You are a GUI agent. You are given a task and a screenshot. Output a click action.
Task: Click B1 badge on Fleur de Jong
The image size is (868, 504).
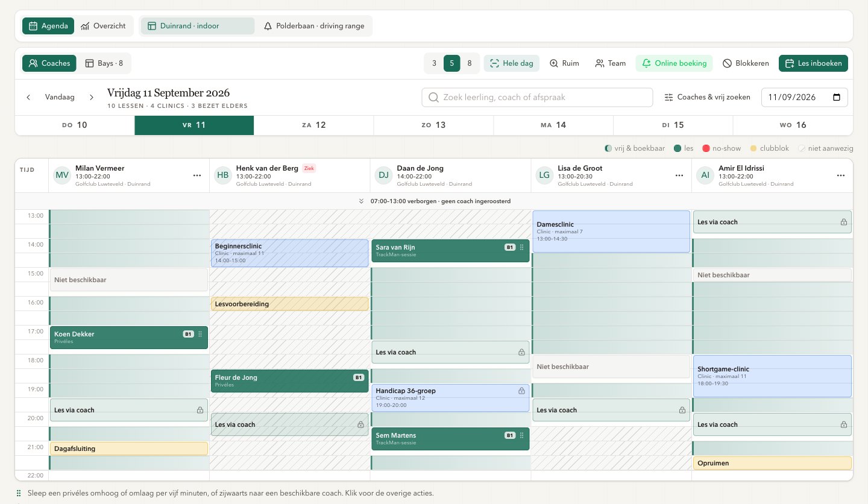pyautogui.click(x=359, y=377)
